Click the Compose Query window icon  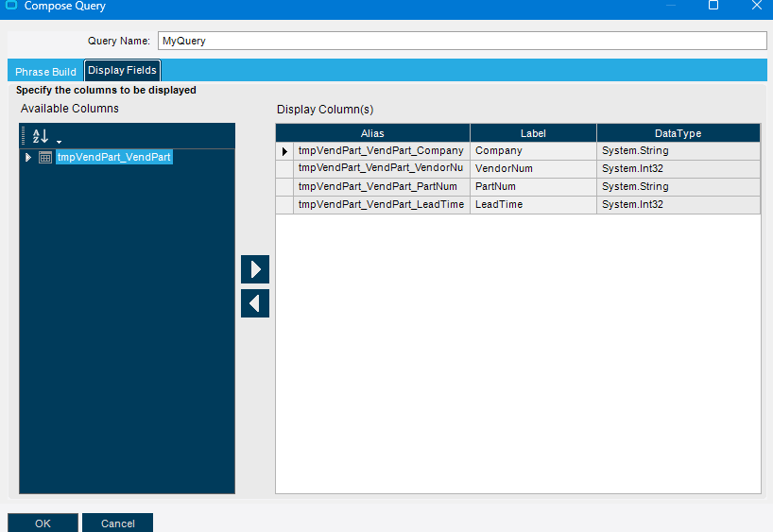pyautogui.click(x=10, y=5)
